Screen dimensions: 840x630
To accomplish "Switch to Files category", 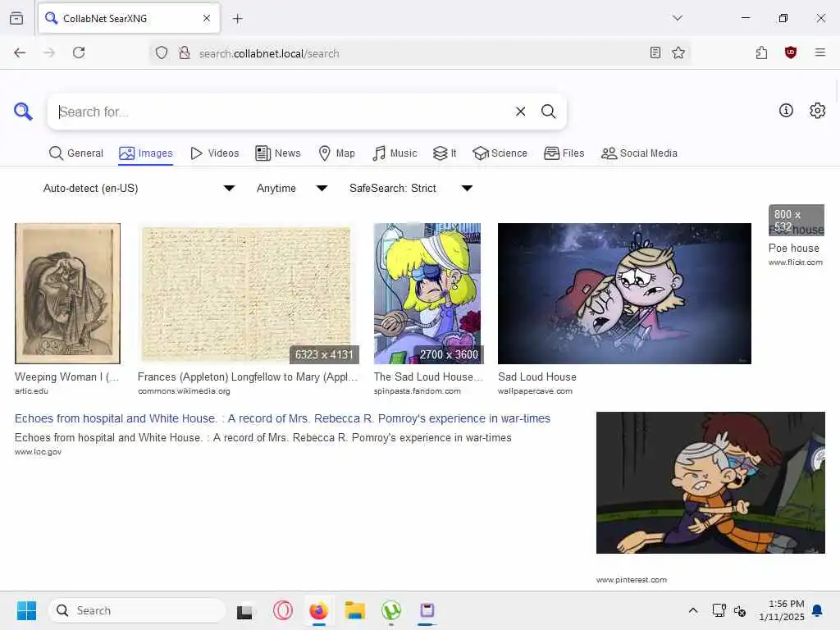I will 564,153.
